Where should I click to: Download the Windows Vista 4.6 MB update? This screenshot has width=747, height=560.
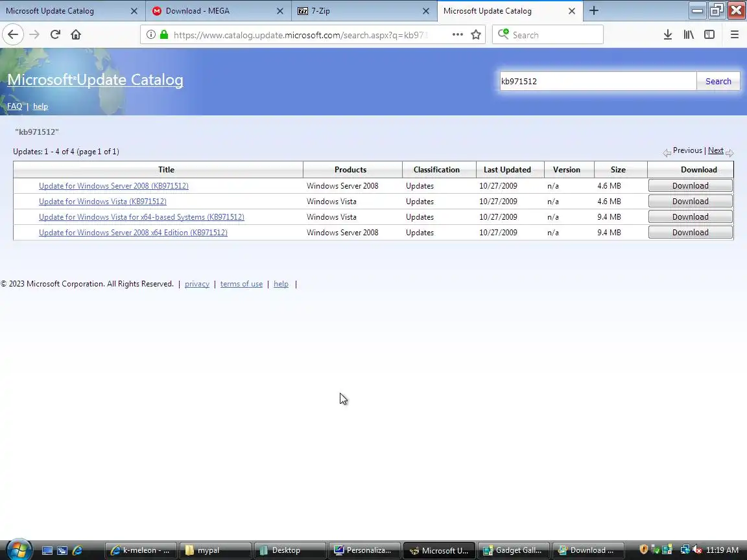coord(691,202)
